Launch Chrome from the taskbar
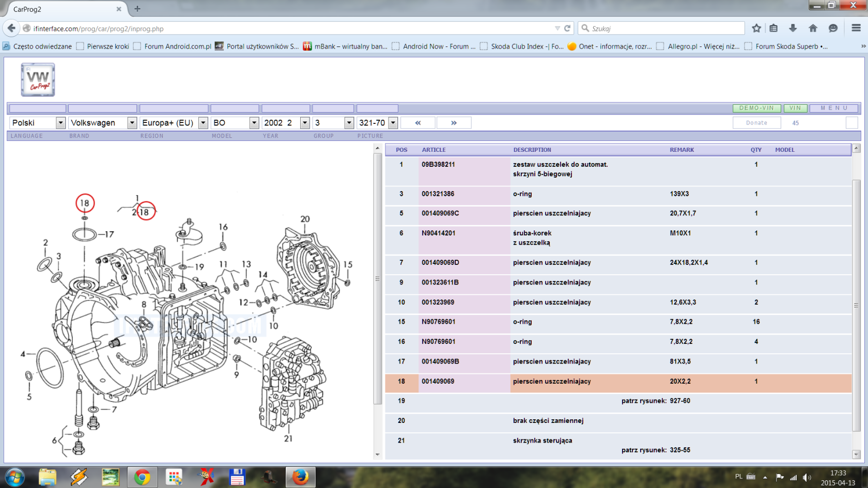This screenshot has height=488, width=868. click(142, 477)
